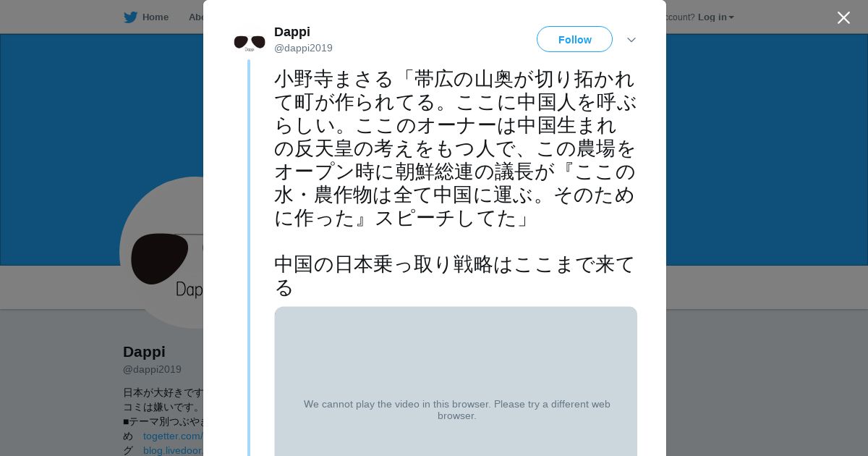
Task: Open the Log in dropdown
Action: pyautogui.click(x=715, y=17)
